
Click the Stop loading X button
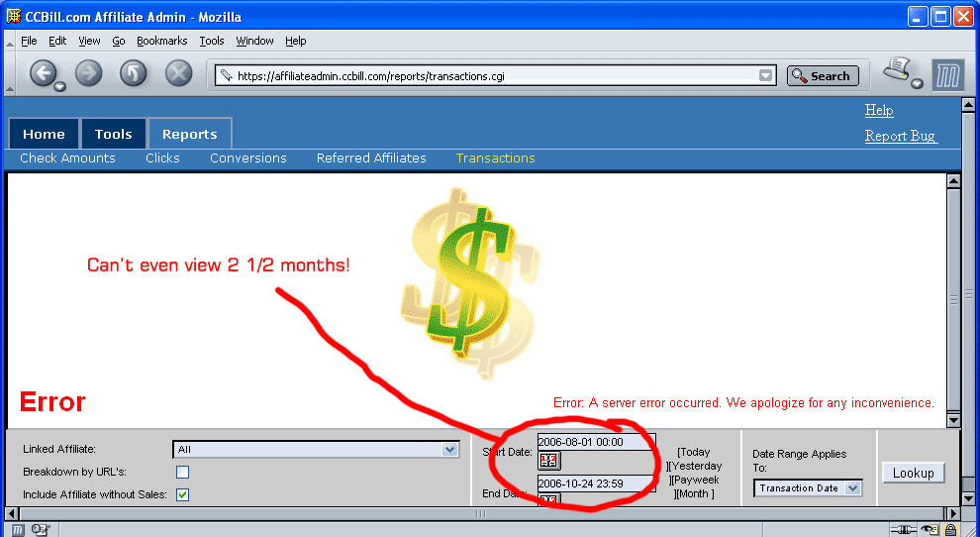pyautogui.click(x=179, y=74)
